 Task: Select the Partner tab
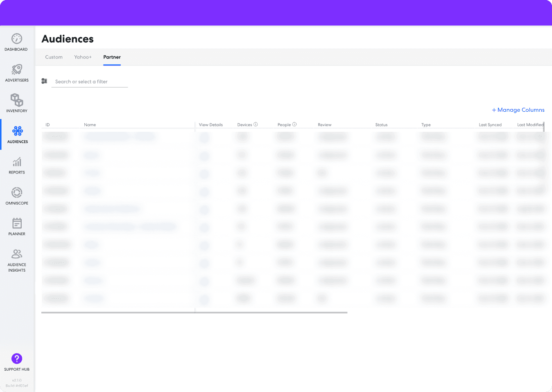point(112,57)
